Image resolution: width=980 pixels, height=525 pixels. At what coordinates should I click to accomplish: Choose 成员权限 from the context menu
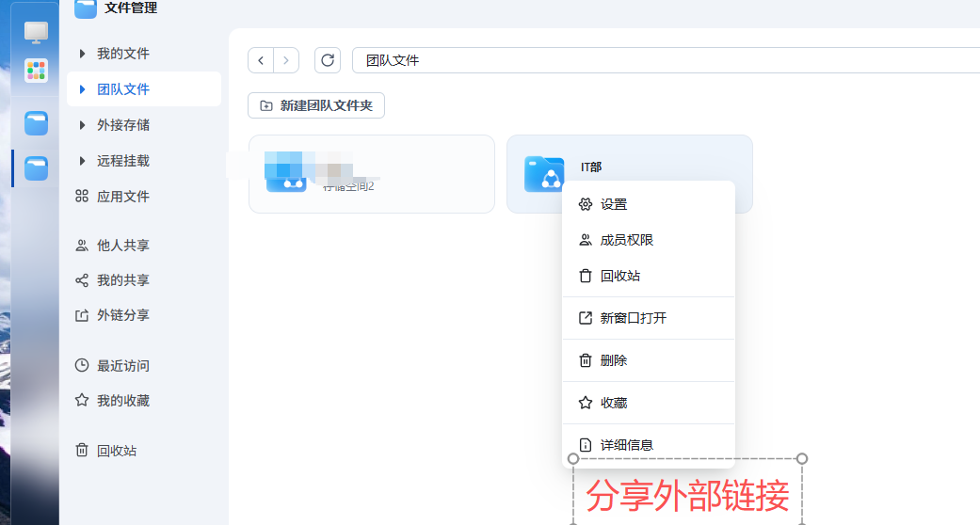click(x=649, y=240)
